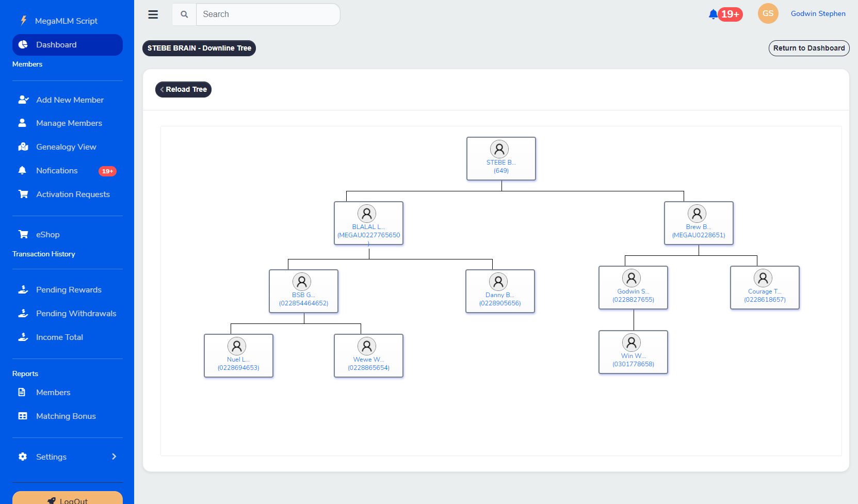Image resolution: width=858 pixels, height=504 pixels.
Task: Expand the Settings submenu chevron
Action: (x=114, y=457)
